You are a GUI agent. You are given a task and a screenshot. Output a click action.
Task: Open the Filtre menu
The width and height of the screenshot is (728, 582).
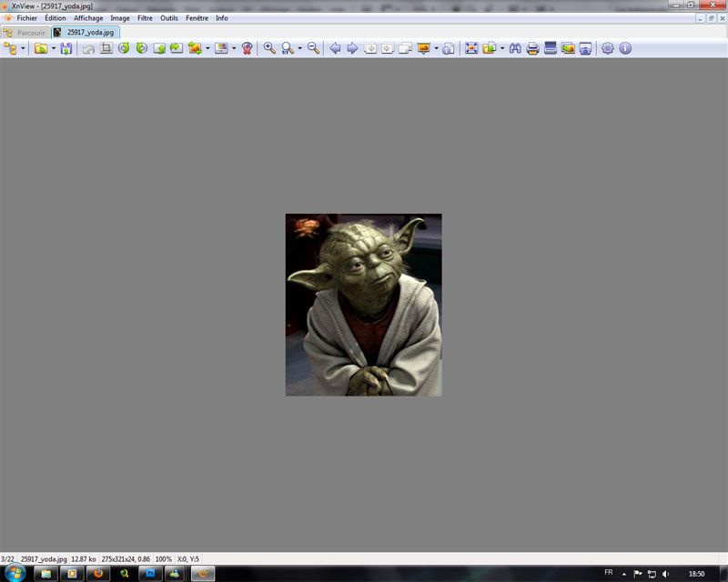(145, 18)
